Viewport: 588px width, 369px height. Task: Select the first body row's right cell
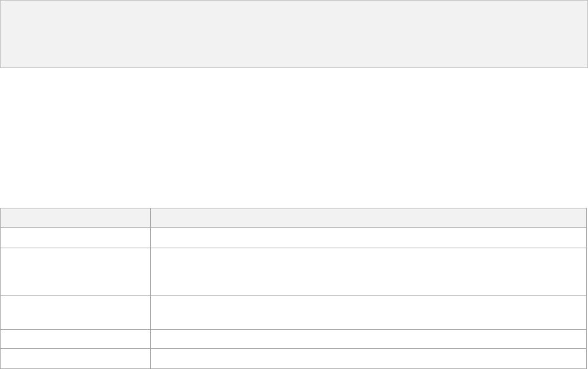point(368,238)
